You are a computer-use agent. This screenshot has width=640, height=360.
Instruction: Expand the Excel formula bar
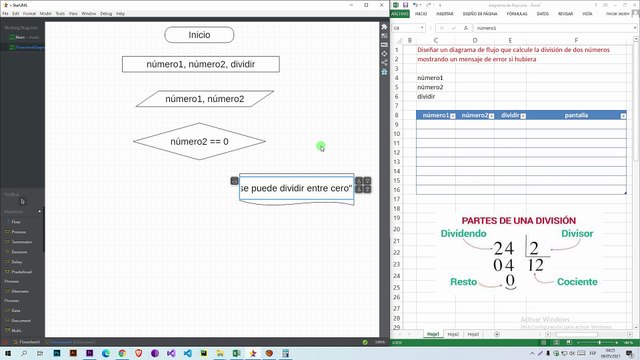point(635,28)
